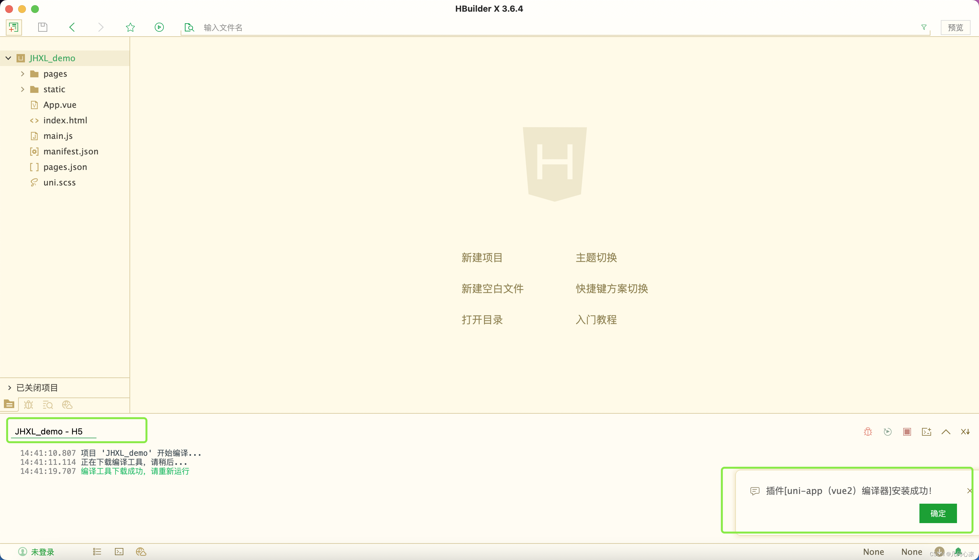Click the second None in status bar

pos(912,552)
